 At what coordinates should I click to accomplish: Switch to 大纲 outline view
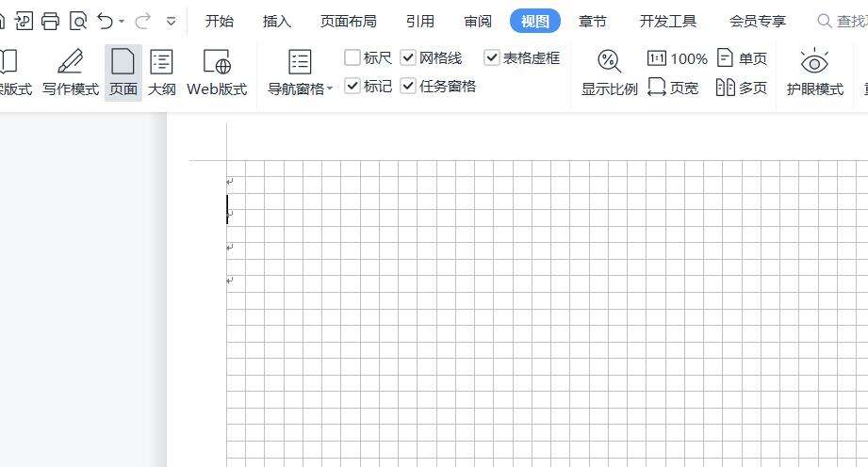[x=162, y=72]
